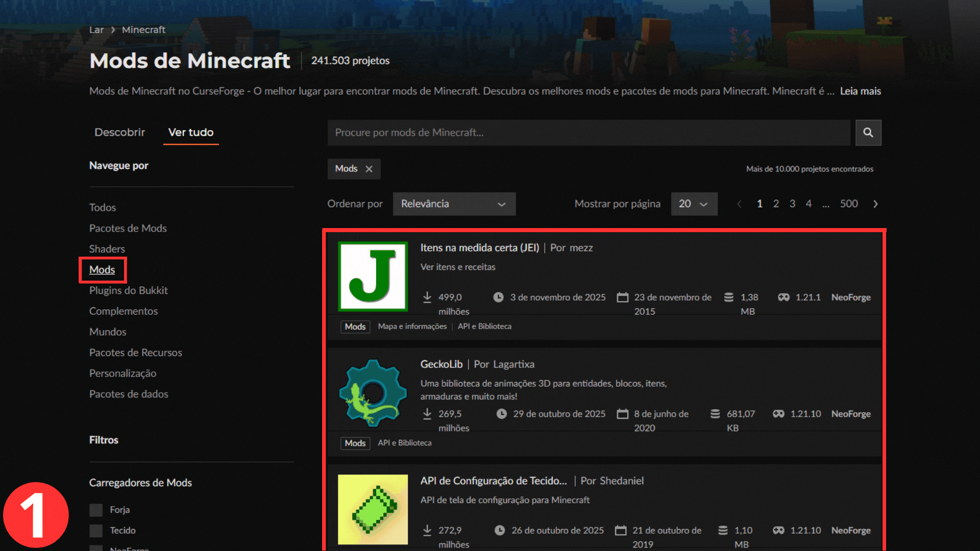
Task: Click Leia mais link
Action: pyautogui.click(x=860, y=91)
